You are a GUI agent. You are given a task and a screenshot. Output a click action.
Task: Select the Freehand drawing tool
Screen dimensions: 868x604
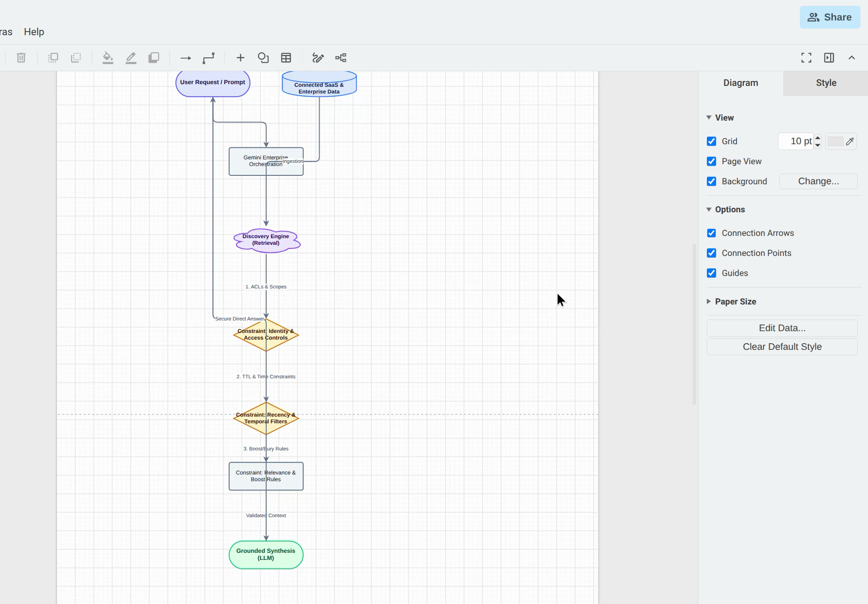coord(318,58)
